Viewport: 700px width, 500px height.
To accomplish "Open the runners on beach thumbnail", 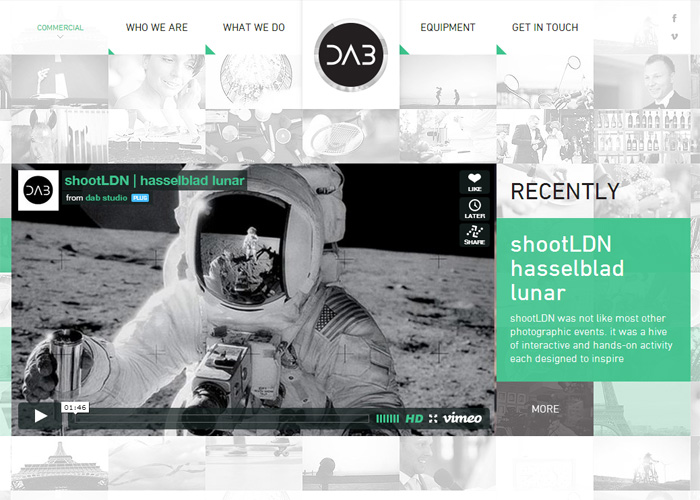I will 448,81.
